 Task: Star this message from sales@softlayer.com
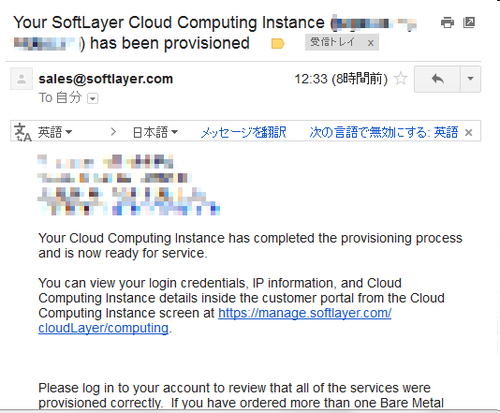401,79
